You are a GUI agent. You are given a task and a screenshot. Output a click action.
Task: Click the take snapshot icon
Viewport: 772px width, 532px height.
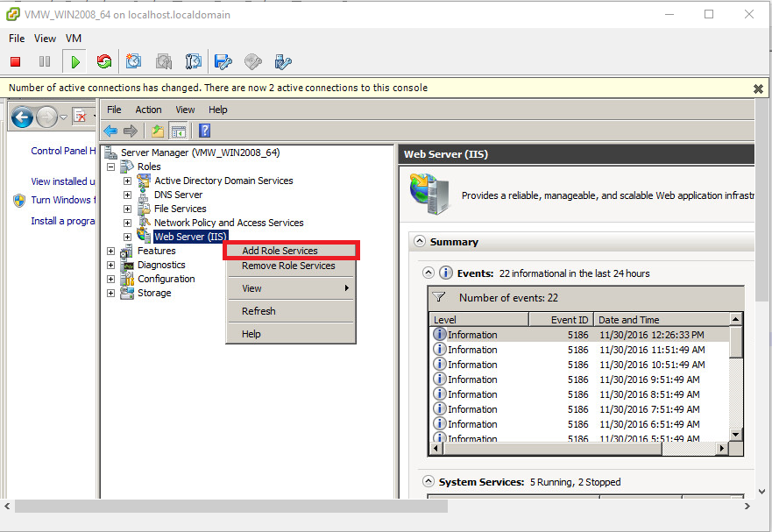pos(133,61)
